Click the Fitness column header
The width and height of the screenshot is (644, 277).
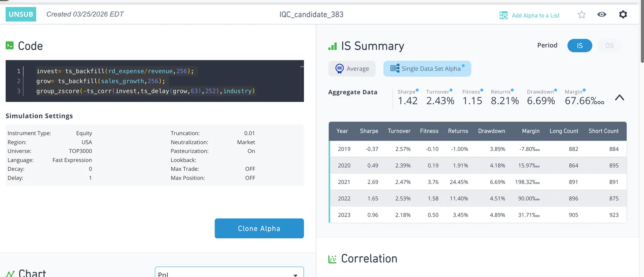click(x=429, y=131)
